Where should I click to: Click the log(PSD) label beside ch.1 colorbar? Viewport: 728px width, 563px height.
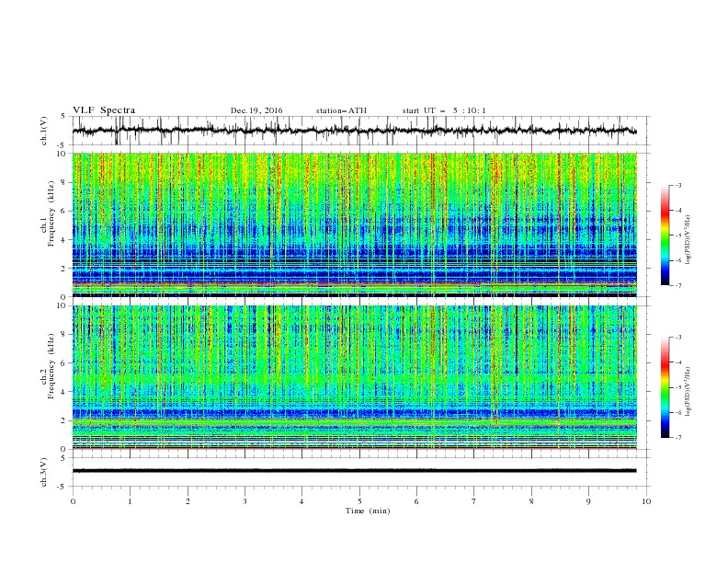tap(688, 239)
